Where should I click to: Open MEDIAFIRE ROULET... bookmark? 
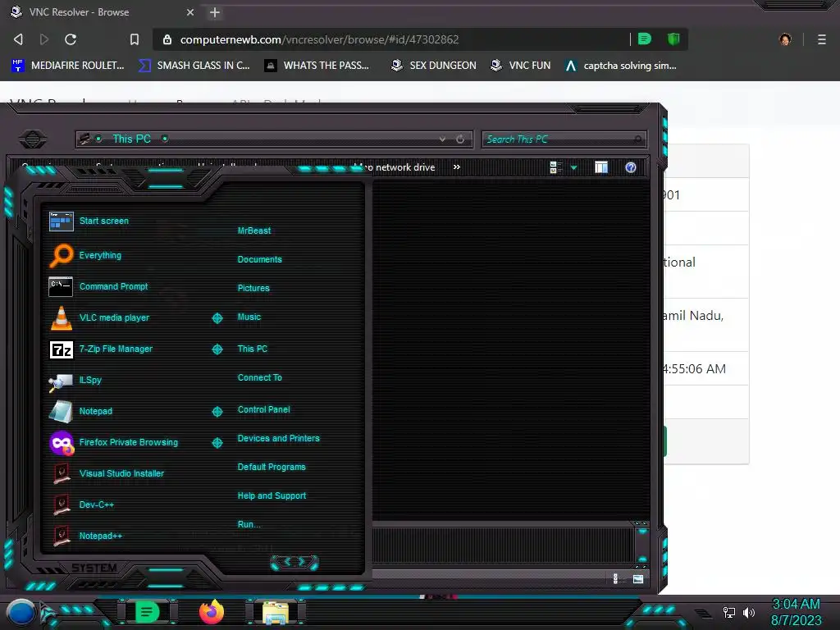pyautogui.click(x=68, y=66)
